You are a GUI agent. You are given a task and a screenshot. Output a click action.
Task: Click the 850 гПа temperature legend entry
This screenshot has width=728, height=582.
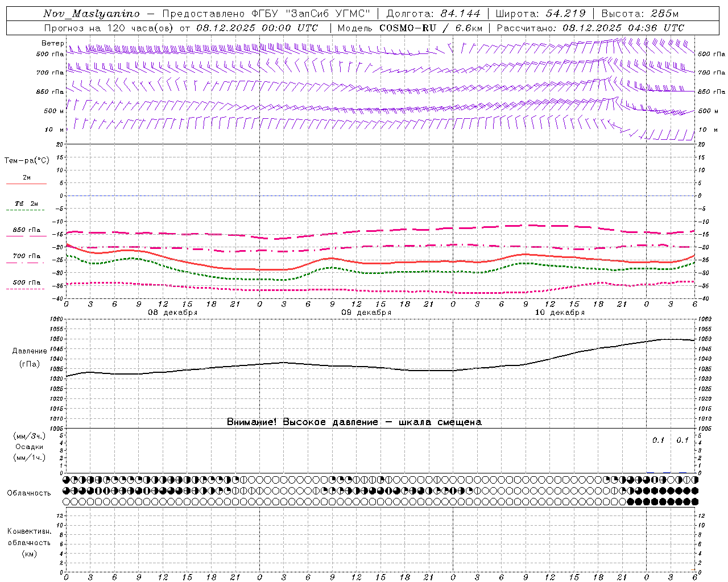pyautogui.click(x=26, y=230)
